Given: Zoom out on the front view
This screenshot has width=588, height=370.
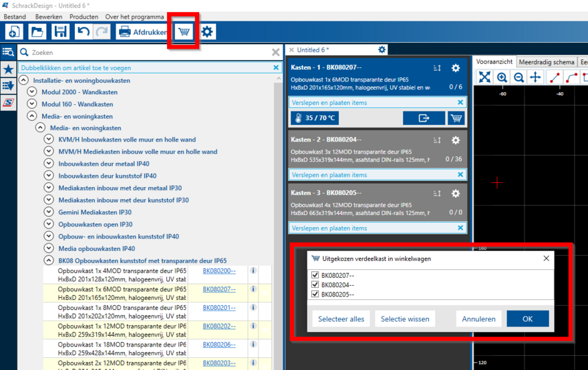Looking at the screenshot, I should [x=519, y=77].
